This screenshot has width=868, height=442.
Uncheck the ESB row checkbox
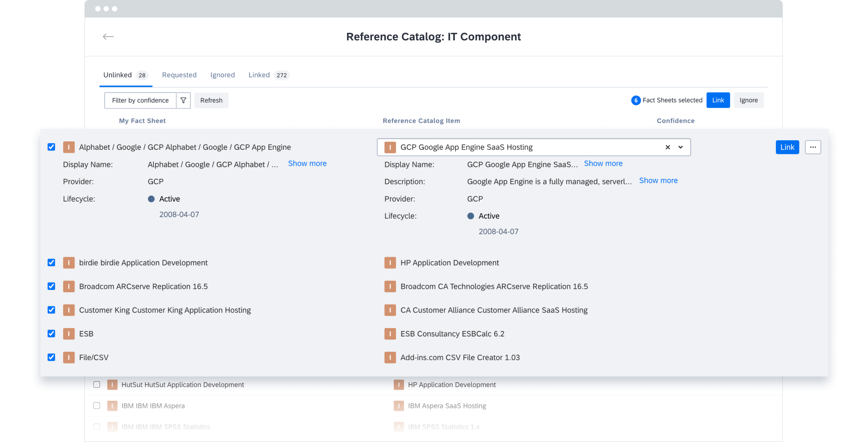pyautogui.click(x=51, y=333)
